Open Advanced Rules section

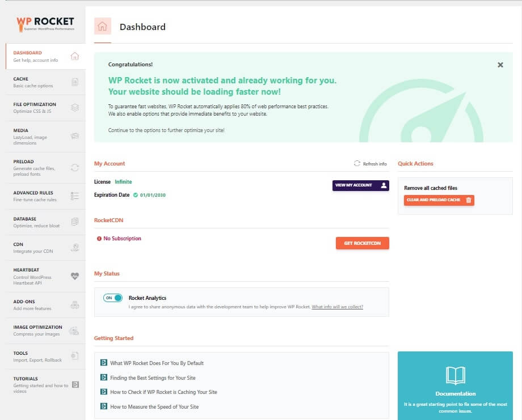tap(45, 196)
